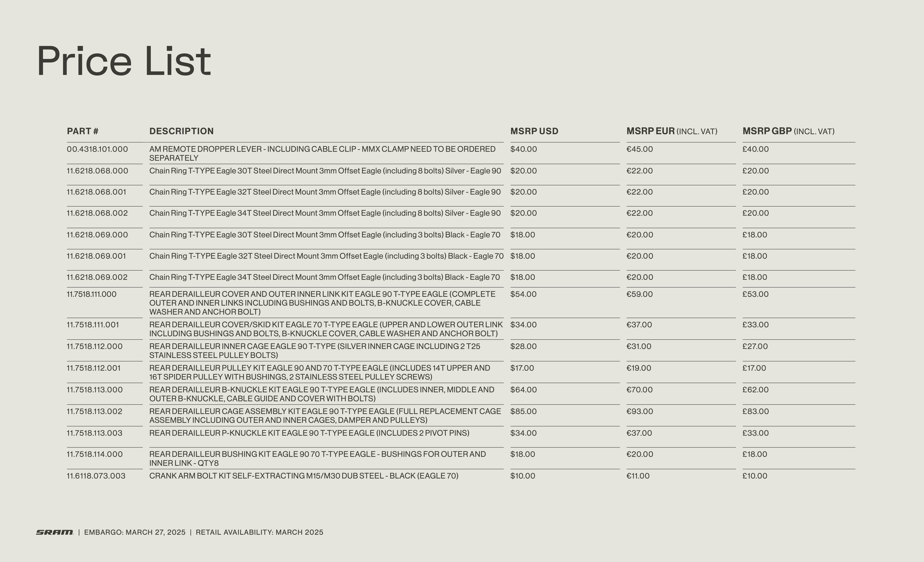Click the £10.00 GBP price
Screen dimensions: 924x562
pos(755,476)
